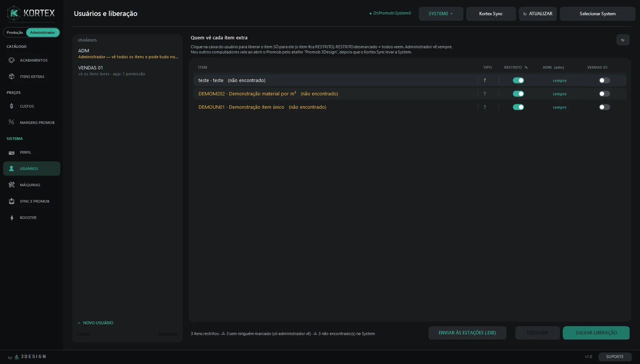
Task: Select Usuários person icon
Action: (x=12, y=168)
